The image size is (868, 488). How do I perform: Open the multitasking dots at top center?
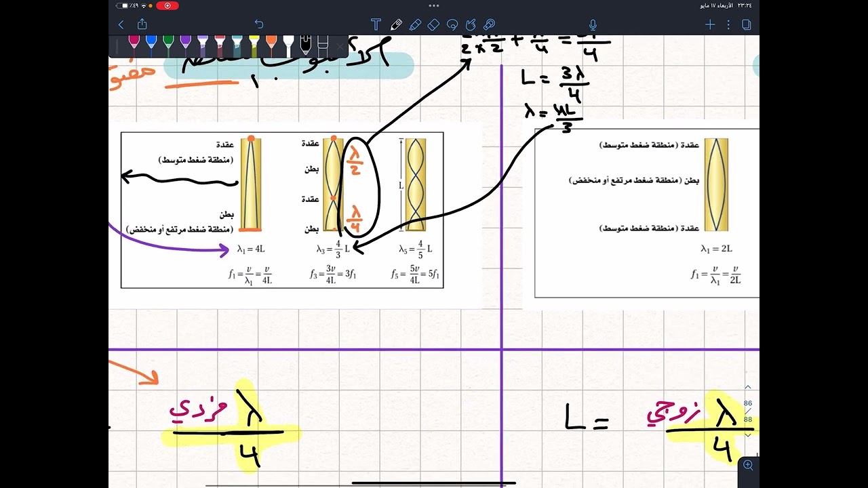(434, 5)
